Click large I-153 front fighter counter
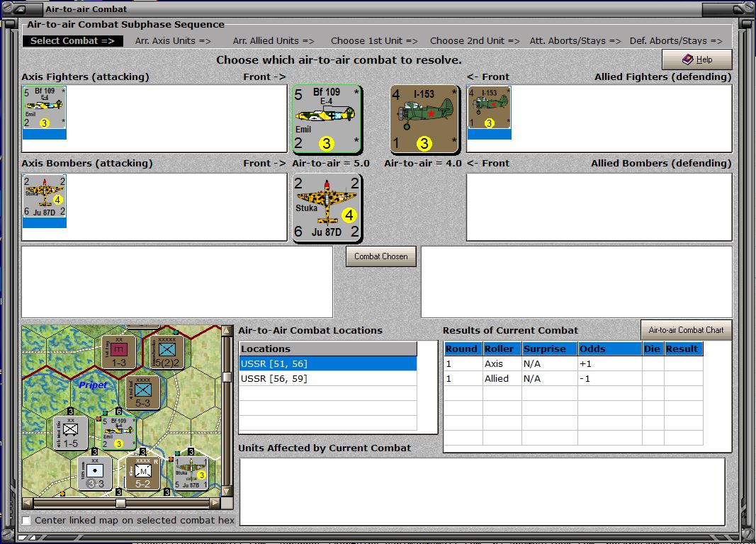Image resolution: width=756 pixels, height=544 pixels. tap(424, 119)
